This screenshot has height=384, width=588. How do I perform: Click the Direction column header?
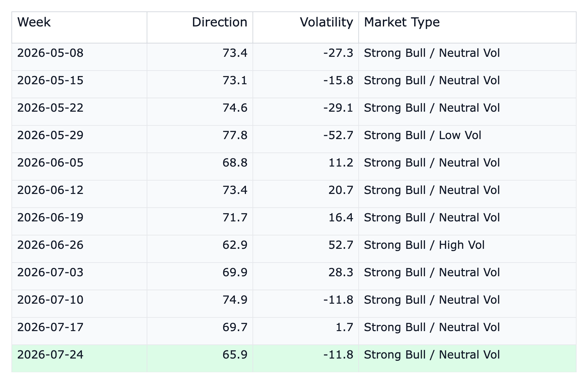200,27
